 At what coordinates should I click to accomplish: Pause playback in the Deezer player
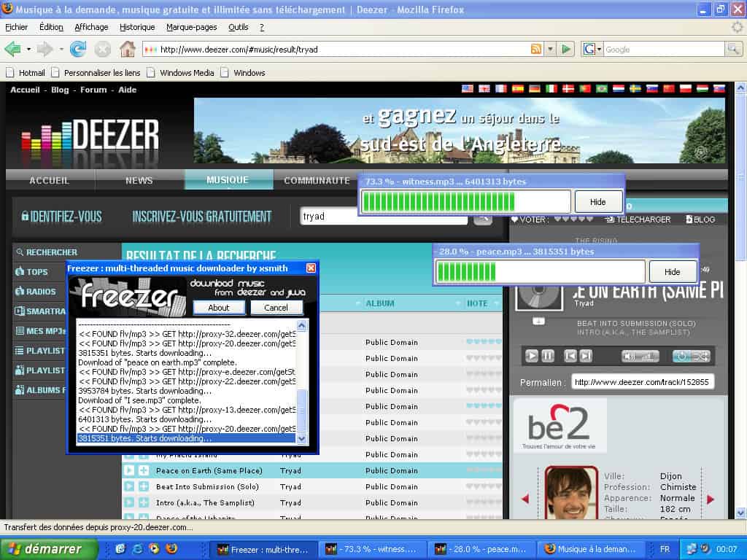[x=548, y=356]
